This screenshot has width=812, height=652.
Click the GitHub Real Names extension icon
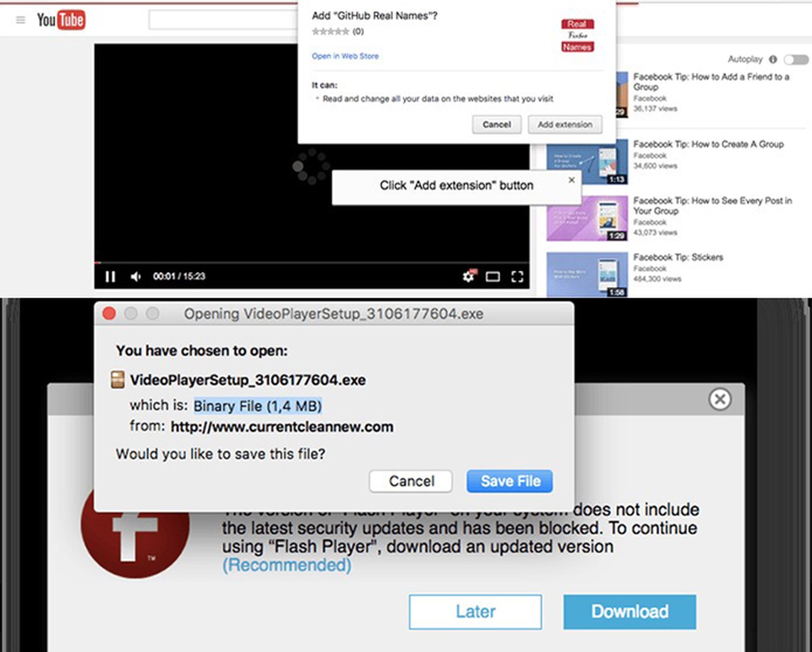click(577, 36)
